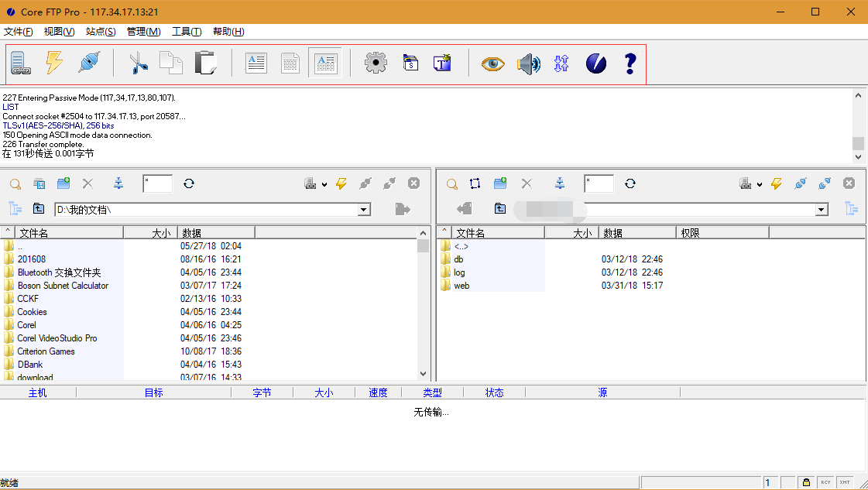Open the right pane site list dropdown arrow

click(x=760, y=184)
